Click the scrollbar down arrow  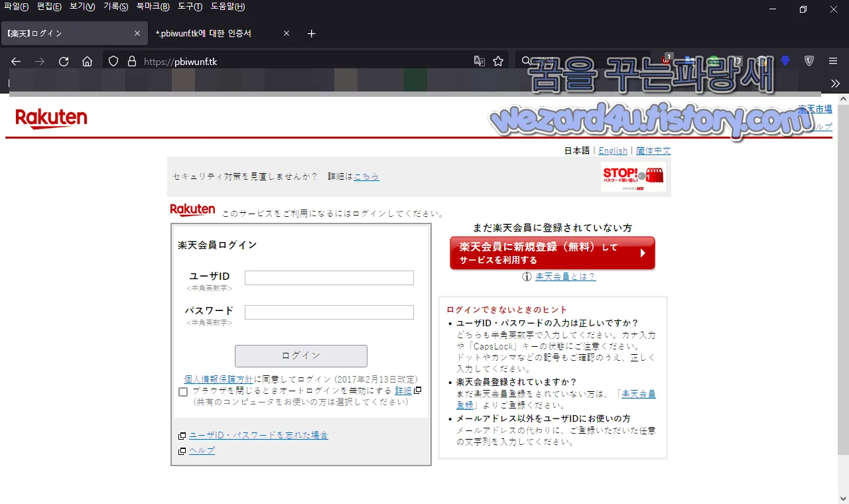[843, 497]
